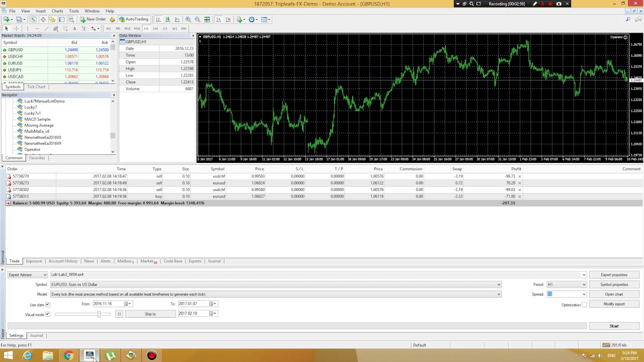Switch to the Experts terminal tab

click(x=195, y=261)
